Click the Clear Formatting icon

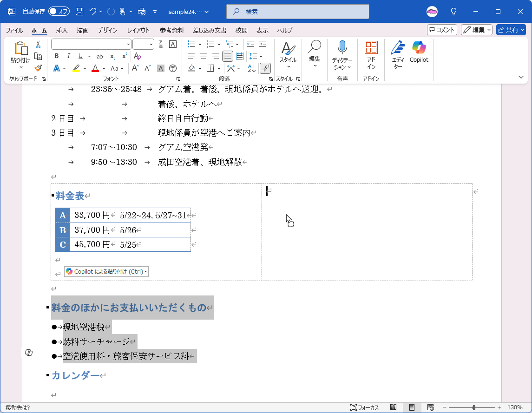(x=138, y=56)
